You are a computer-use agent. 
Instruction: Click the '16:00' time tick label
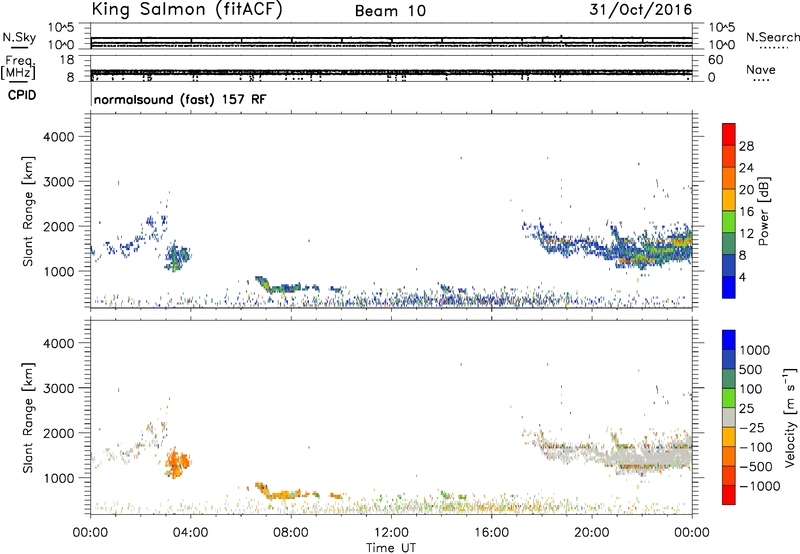[x=491, y=533]
